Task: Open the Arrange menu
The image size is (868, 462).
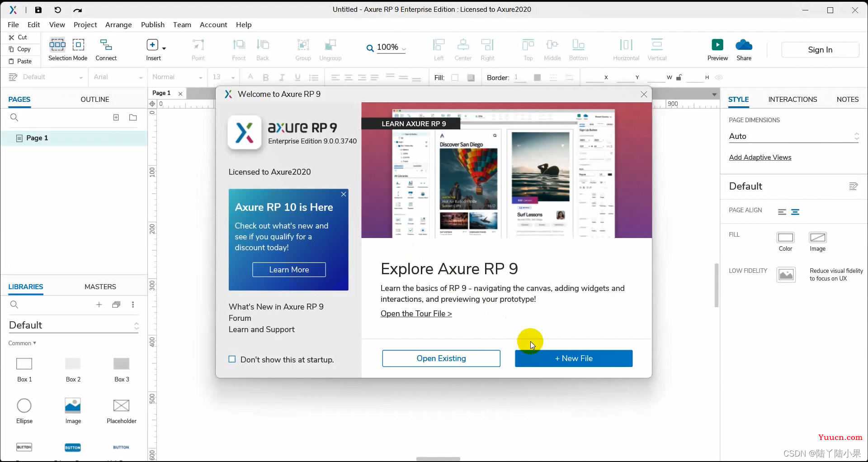Action: click(x=118, y=24)
